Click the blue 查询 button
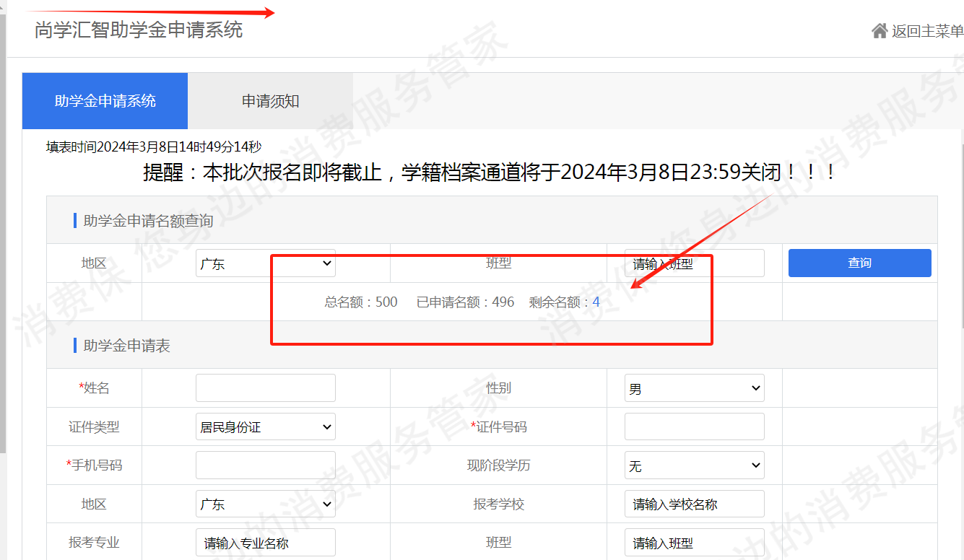This screenshot has width=964, height=560. [x=859, y=263]
